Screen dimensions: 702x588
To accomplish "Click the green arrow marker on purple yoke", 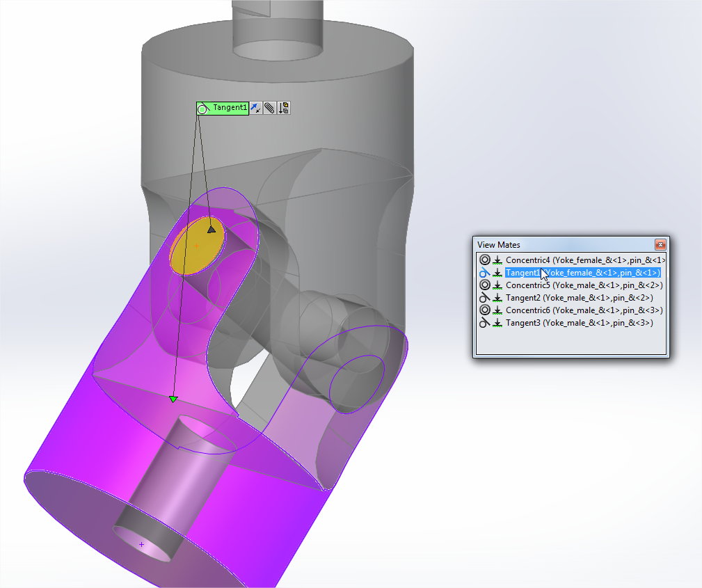I will [173, 399].
